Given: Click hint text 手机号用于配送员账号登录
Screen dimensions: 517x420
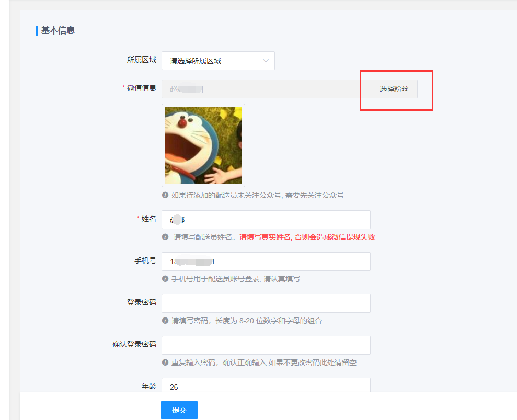Looking at the screenshot, I should 215,279.
